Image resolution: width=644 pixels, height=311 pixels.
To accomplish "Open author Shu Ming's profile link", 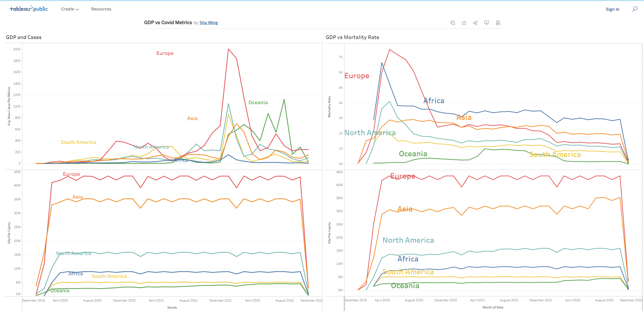I will tap(208, 23).
